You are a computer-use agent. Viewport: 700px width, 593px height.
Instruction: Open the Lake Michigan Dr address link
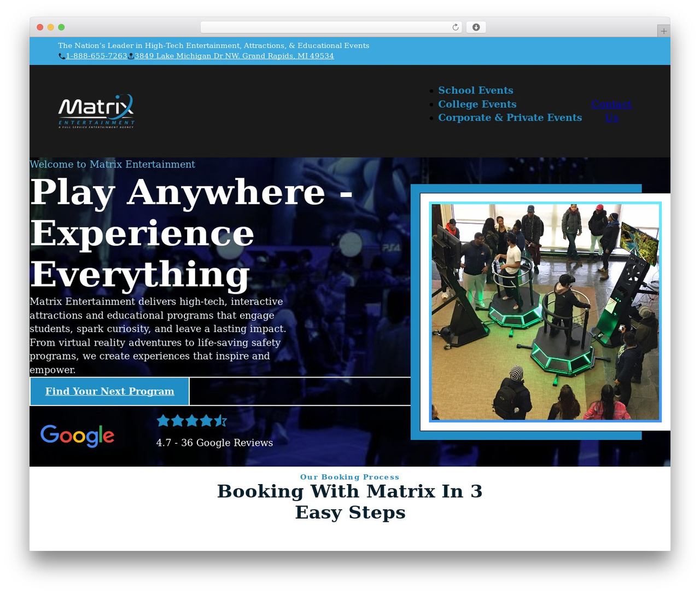click(x=234, y=56)
